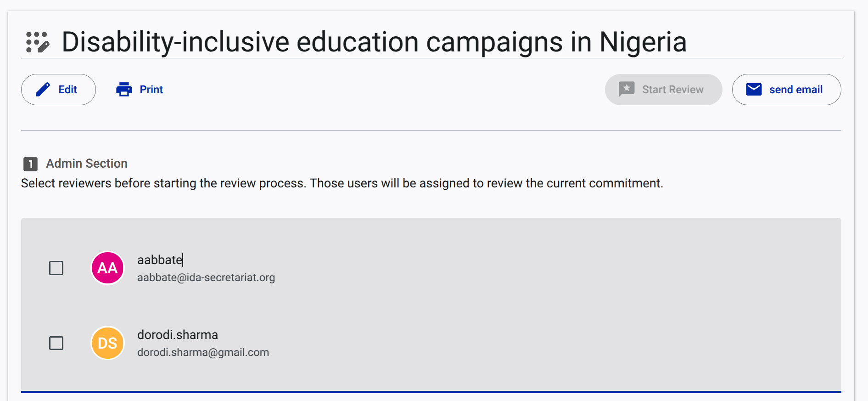Click the pencil icon on Edit

43,90
